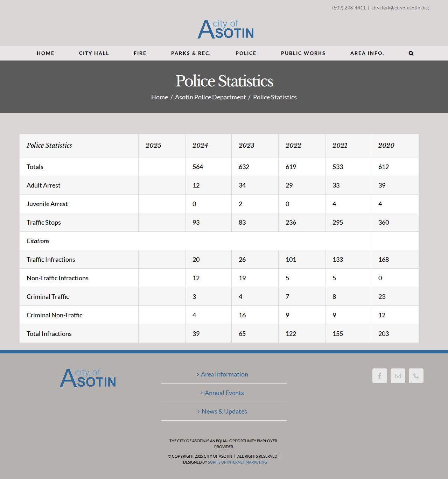
Task: Open the POLICE menu item
Action: (246, 53)
